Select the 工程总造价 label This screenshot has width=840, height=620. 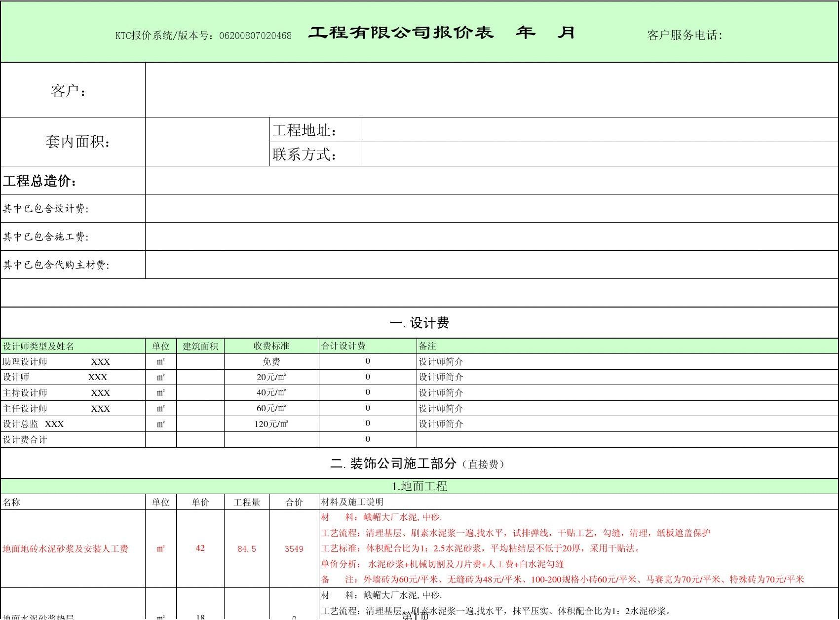(40, 181)
